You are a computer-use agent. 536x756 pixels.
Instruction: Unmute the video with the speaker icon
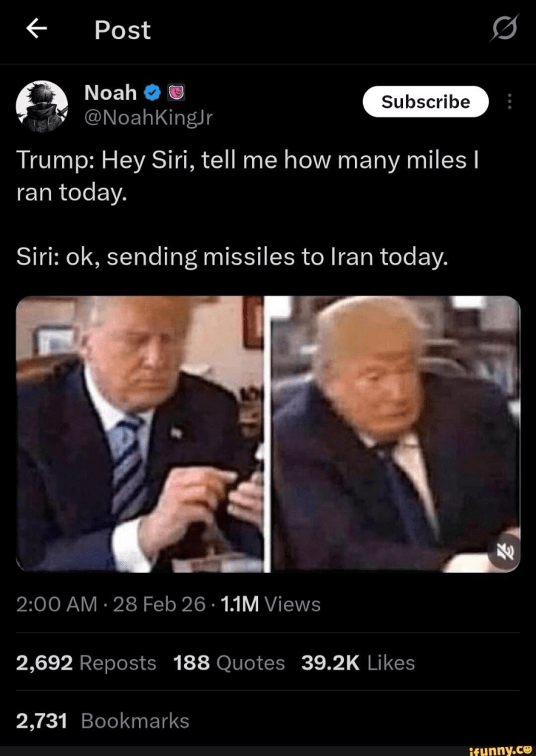point(503,551)
